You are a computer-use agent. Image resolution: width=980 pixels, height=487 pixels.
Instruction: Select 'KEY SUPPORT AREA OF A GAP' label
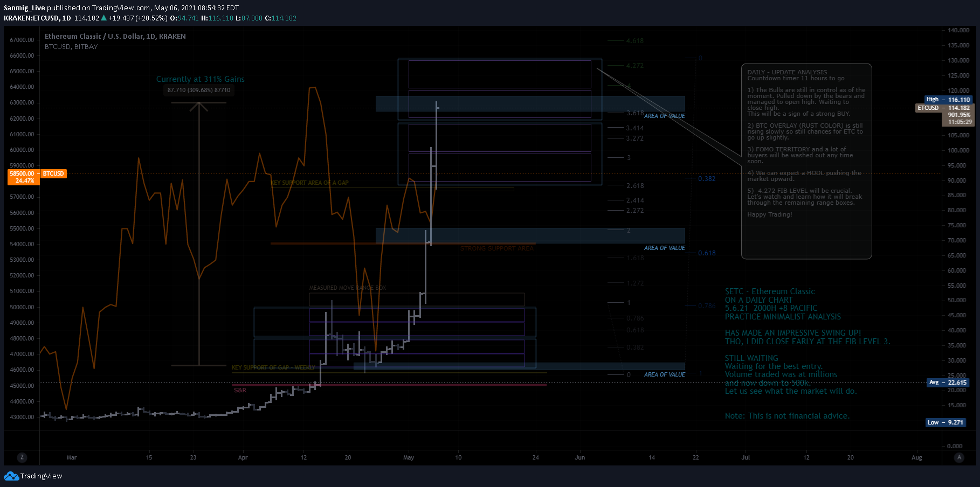pos(309,183)
